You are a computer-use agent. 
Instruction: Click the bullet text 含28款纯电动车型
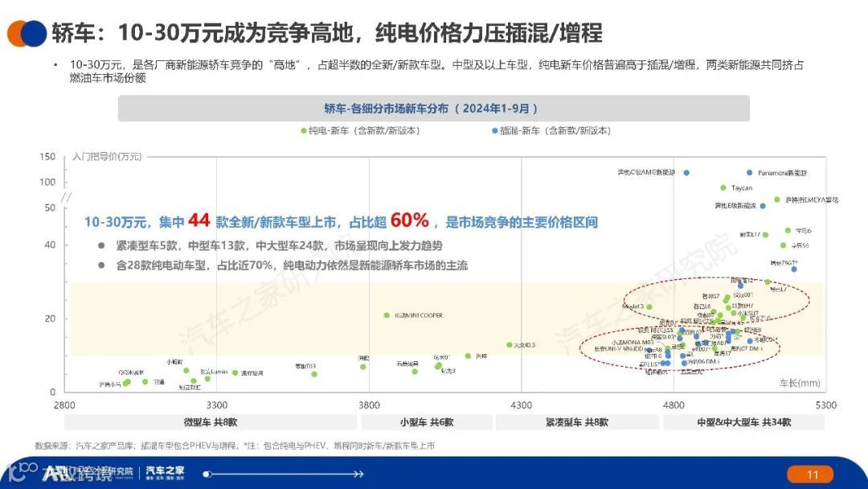tap(292, 266)
